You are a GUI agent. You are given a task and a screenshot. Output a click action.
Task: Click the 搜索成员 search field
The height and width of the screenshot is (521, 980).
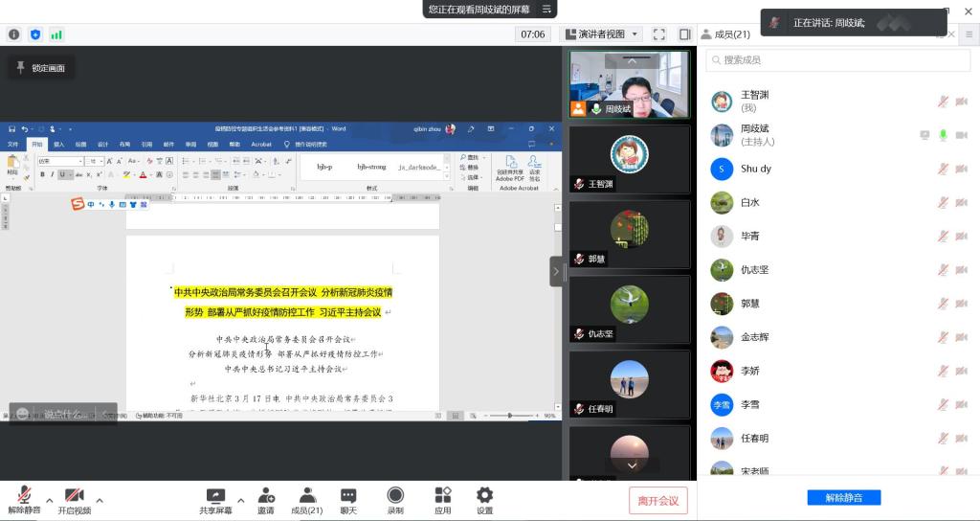point(837,60)
